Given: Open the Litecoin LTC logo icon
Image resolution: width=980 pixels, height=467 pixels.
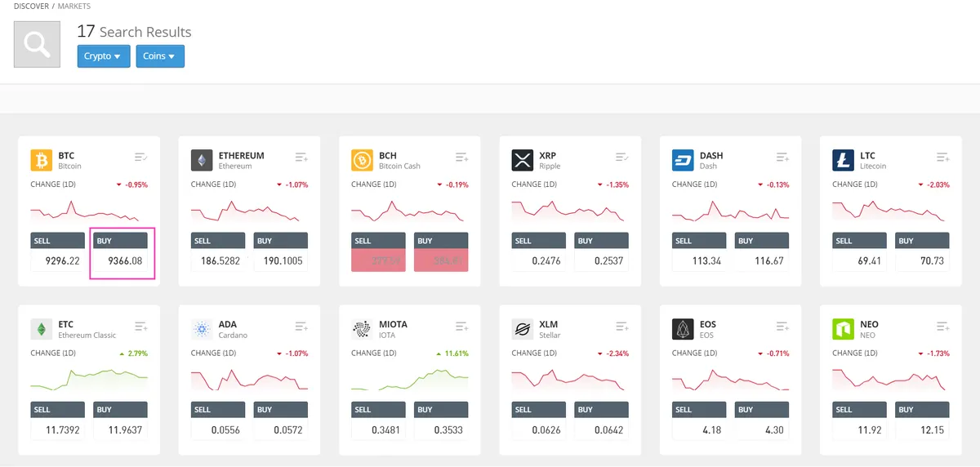Looking at the screenshot, I should (x=844, y=160).
